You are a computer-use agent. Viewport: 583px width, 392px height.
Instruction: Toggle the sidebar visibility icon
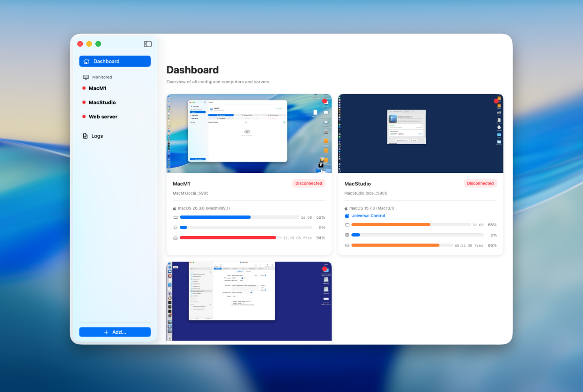pyautogui.click(x=147, y=44)
